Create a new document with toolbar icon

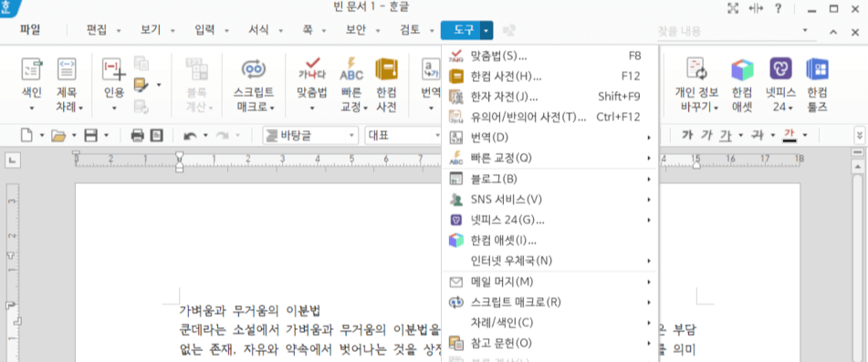click(26, 135)
